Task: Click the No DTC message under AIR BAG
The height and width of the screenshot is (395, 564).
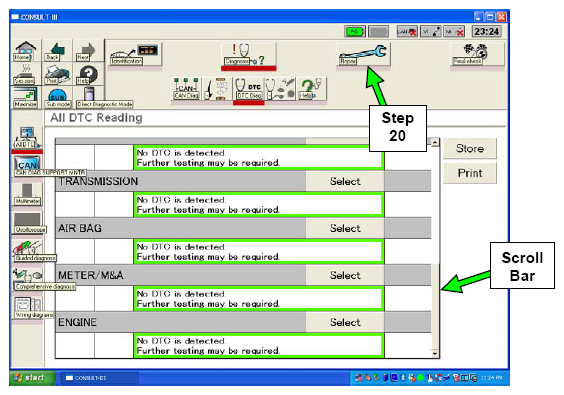Action: coord(259,252)
